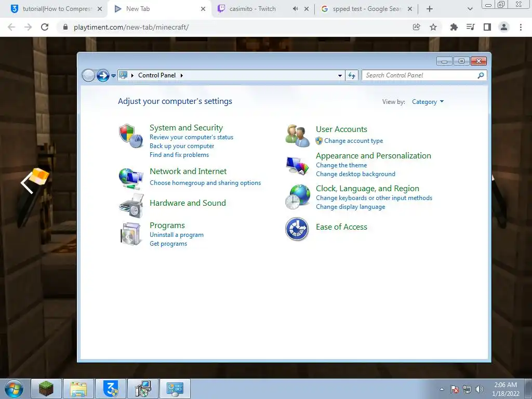Viewport: 532px width, 399px height.
Task: Open the Chrome media control icon
Action: click(x=471, y=27)
